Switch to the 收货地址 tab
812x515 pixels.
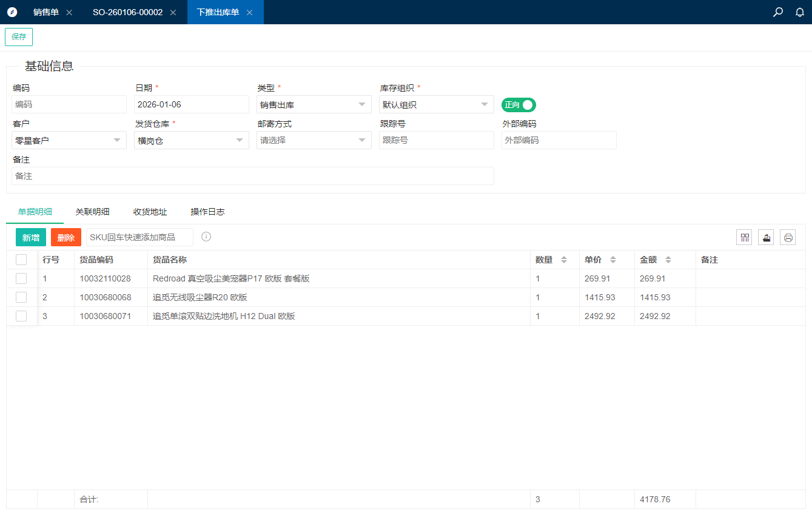[150, 212]
